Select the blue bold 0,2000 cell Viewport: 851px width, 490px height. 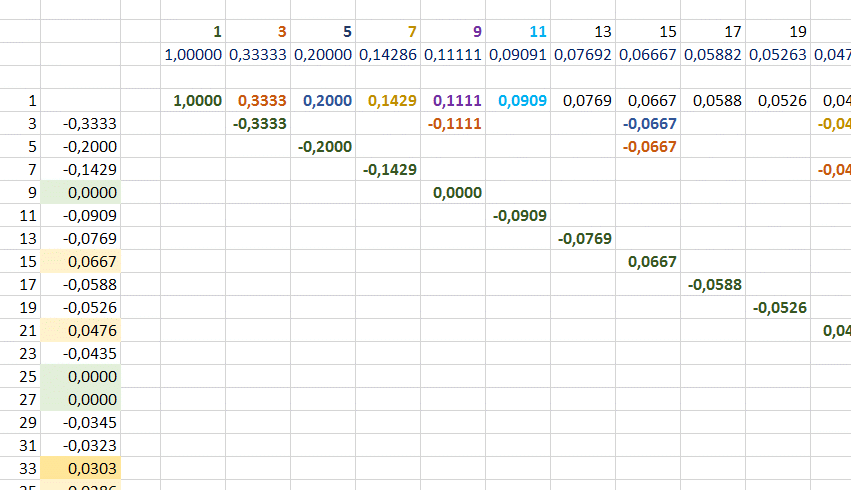323,100
